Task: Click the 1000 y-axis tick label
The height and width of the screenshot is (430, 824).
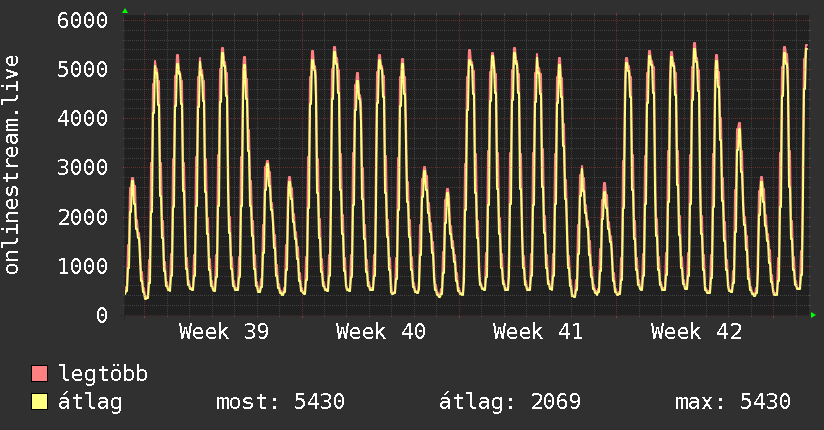Action: 83,266
